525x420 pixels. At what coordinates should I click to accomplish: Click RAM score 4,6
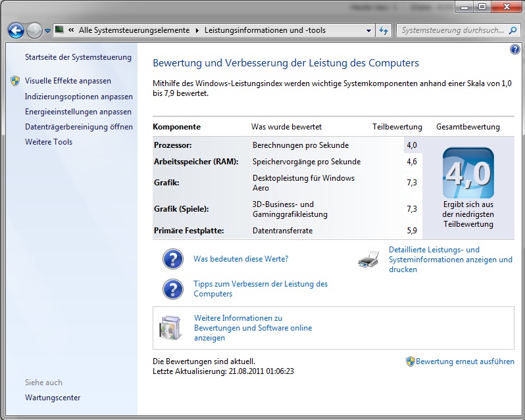pos(412,162)
